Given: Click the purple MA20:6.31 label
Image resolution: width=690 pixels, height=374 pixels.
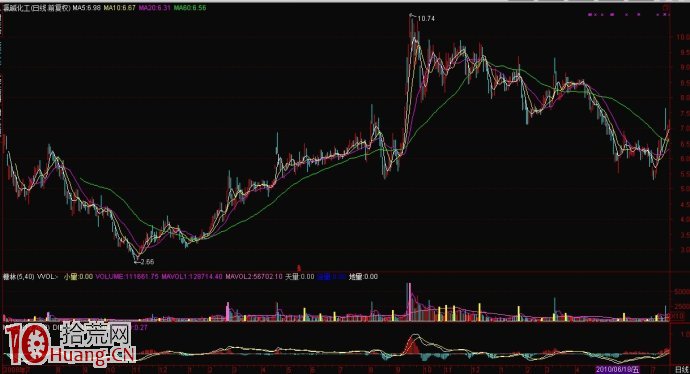Looking at the screenshot, I should 154,8.
